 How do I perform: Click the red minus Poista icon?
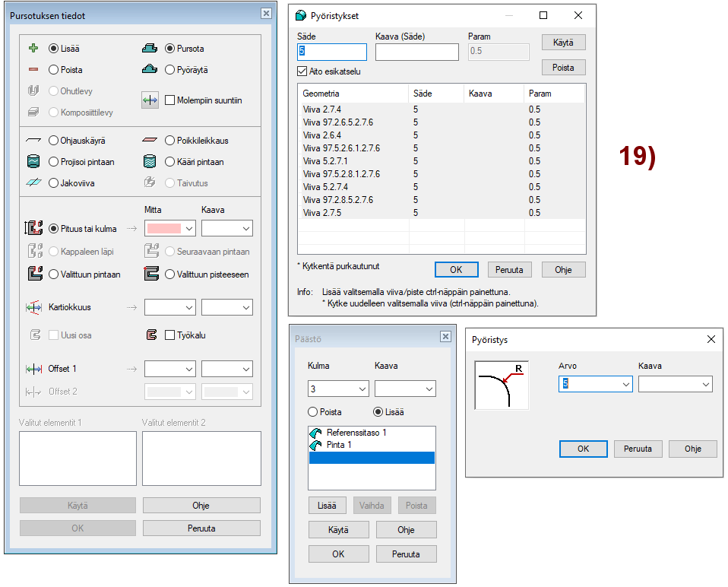point(33,70)
